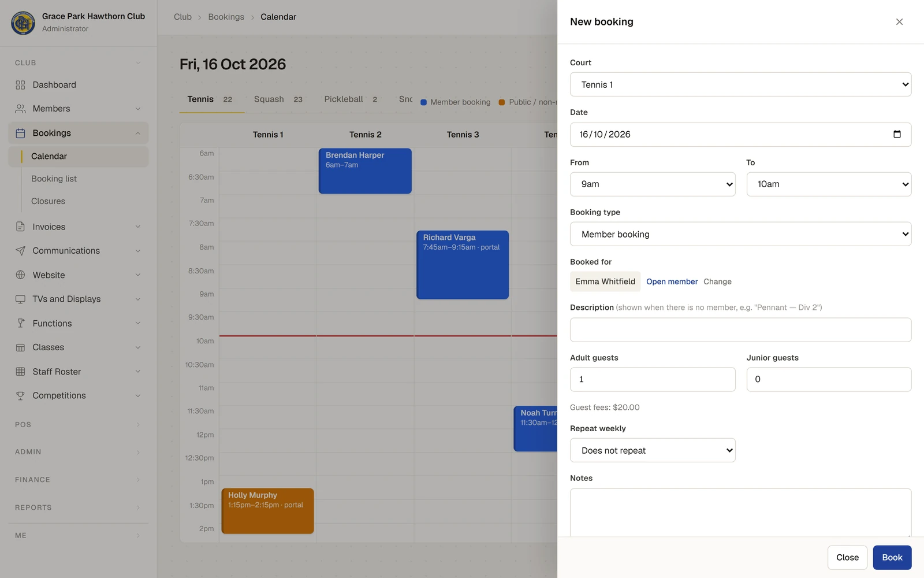Open Richard Varga's 7:45am booking
This screenshot has height=578, width=924.
463,265
